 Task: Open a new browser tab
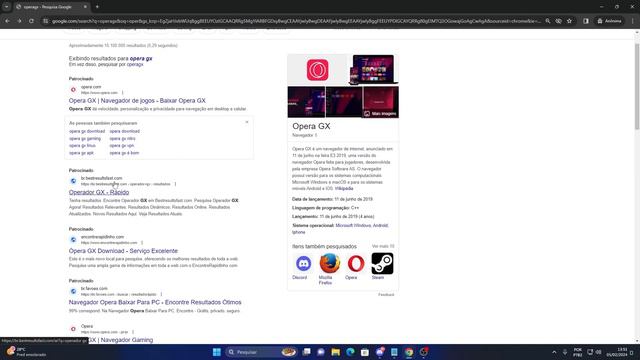pyautogui.click(x=97, y=7)
